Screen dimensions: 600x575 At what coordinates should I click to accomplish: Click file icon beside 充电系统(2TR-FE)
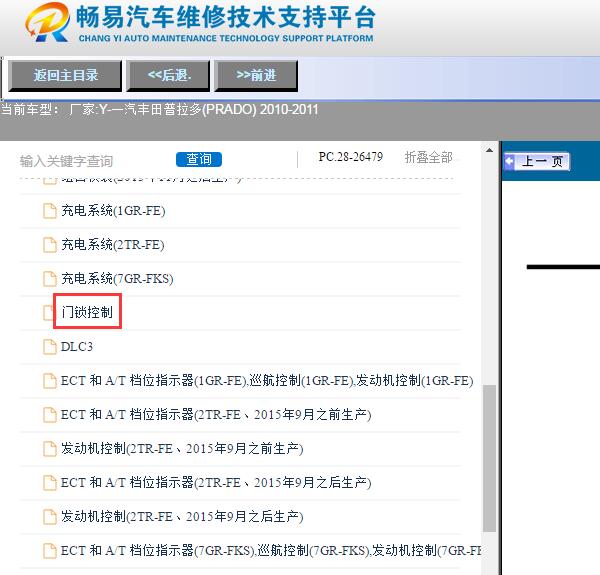50,245
